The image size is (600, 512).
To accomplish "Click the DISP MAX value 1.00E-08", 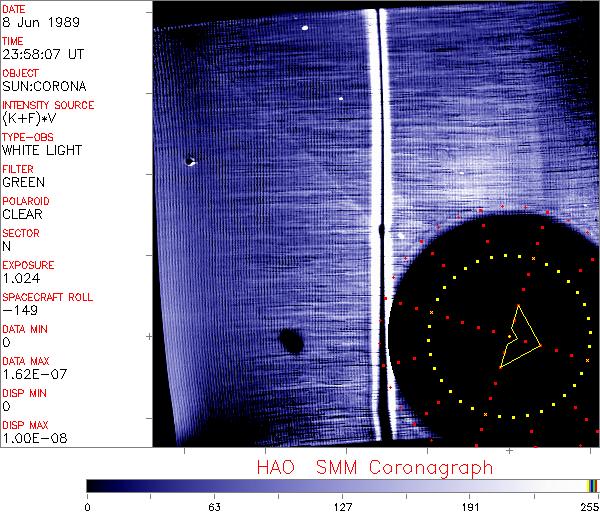I will [31, 438].
